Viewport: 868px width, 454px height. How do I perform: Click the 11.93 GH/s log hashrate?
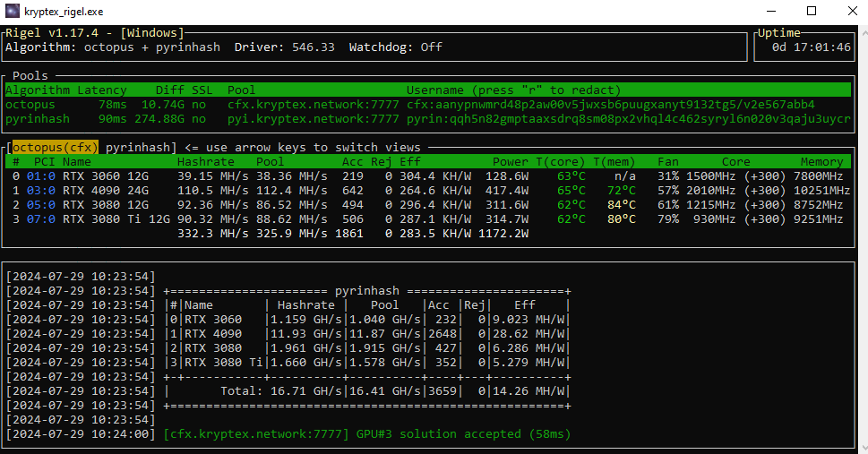click(x=306, y=334)
